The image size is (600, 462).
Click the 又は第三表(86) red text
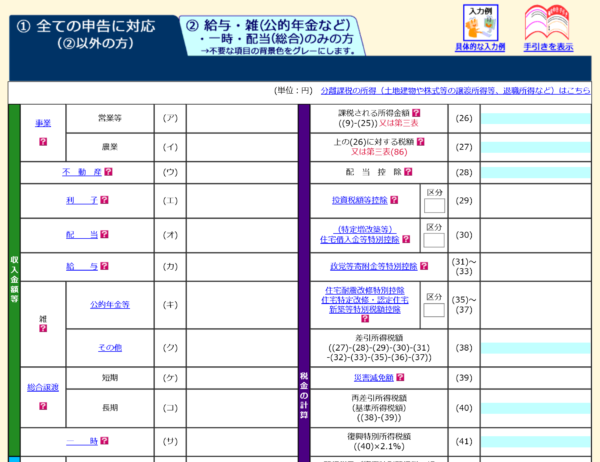(x=379, y=152)
